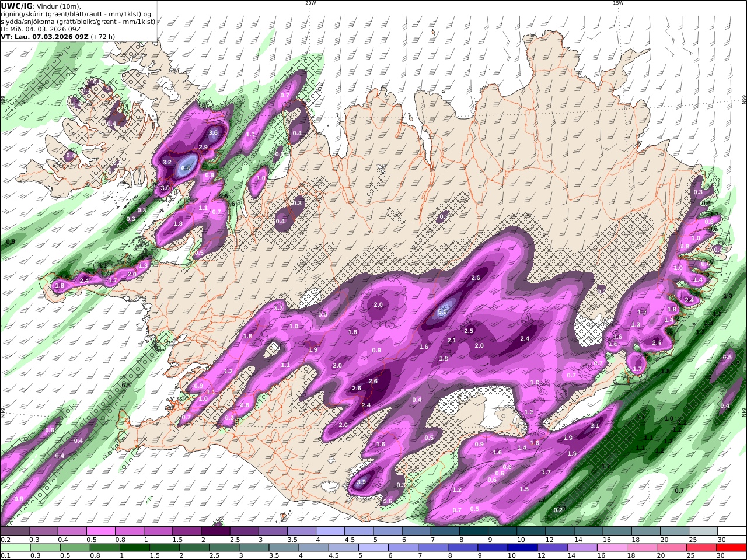Click the 'UWC/IG: Vindur (10m),' title line
This screenshot has height=560, width=747.
tap(41, 6)
